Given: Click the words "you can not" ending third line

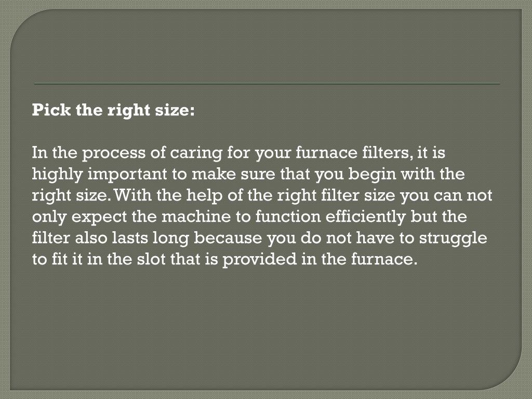Looking at the screenshot, I should 446,195.
